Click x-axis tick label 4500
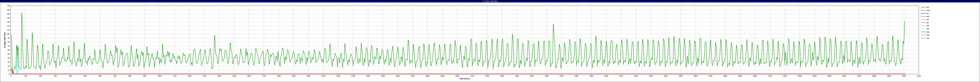980x82 pixels. tap(681, 76)
